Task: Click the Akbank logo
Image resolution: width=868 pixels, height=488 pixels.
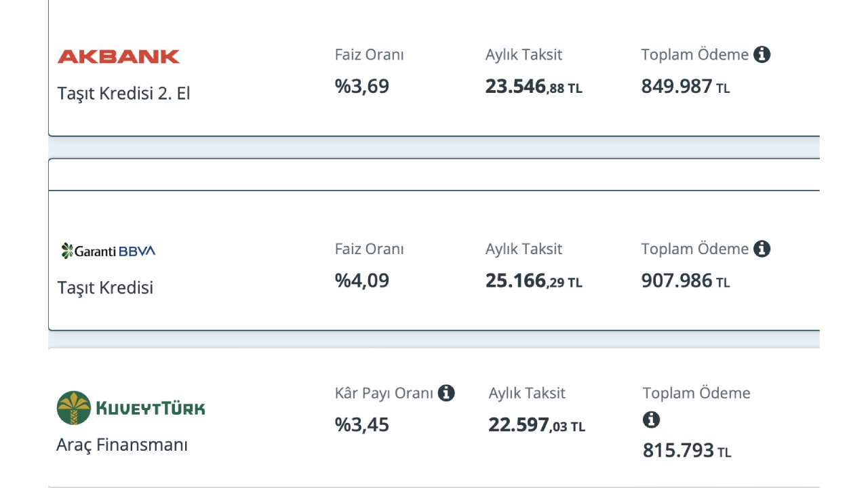Action: click(x=119, y=57)
